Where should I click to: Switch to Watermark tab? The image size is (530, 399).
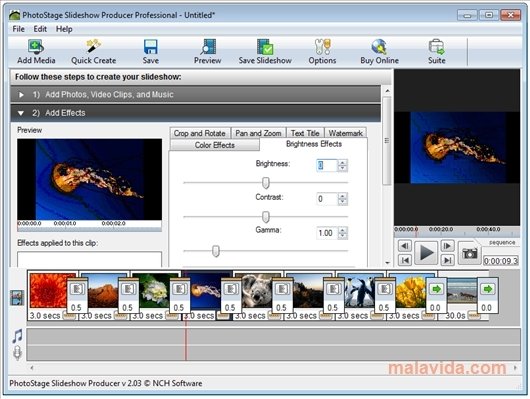click(345, 133)
